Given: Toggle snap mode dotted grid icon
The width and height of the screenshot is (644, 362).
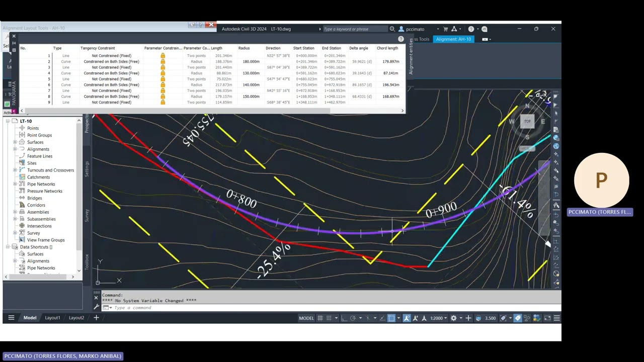Looking at the screenshot, I should coord(329,318).
